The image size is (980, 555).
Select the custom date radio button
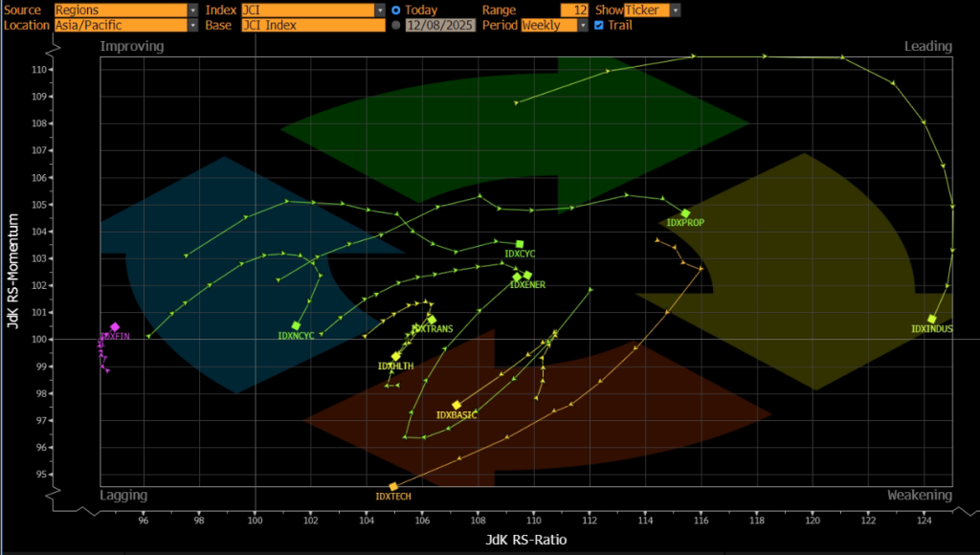tap(396, 26)
